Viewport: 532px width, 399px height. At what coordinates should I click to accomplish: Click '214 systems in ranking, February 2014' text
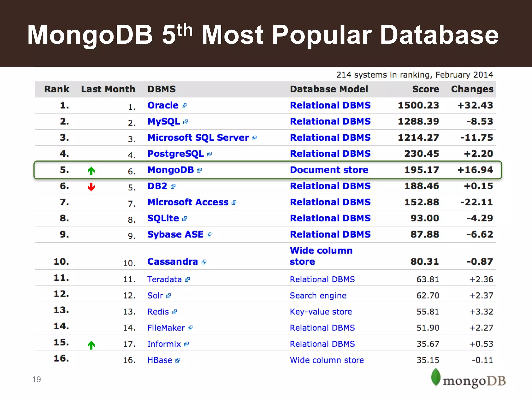pos(415,75)
